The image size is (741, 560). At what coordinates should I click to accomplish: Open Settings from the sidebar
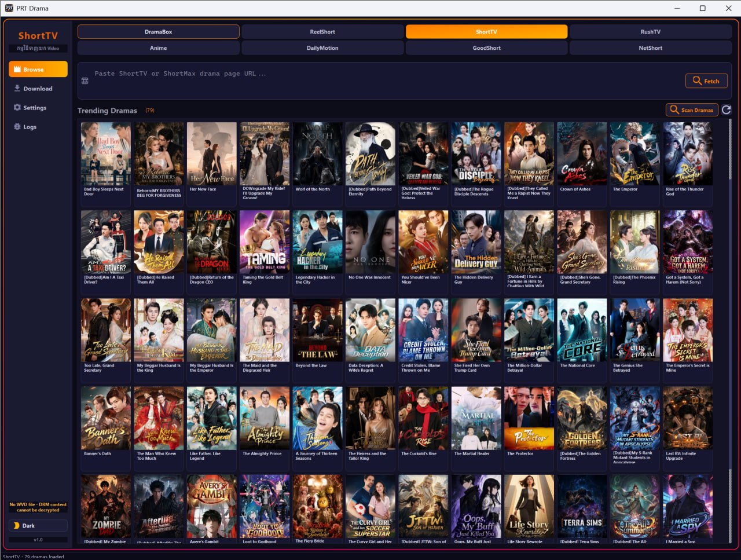click(38, 108)
